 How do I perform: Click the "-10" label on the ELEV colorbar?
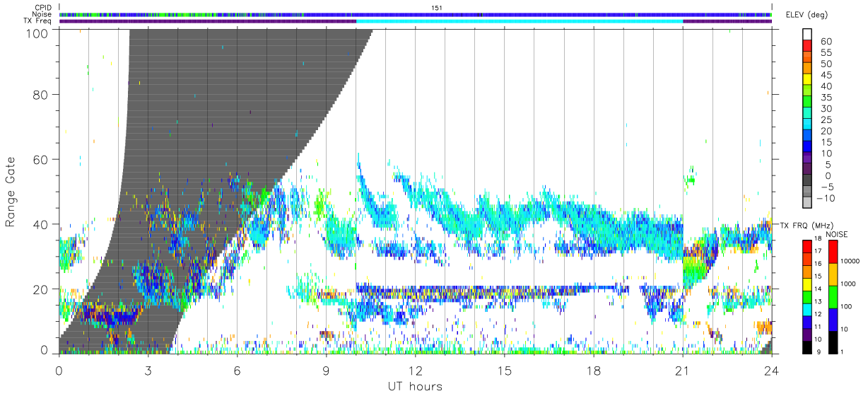(826, 198)
